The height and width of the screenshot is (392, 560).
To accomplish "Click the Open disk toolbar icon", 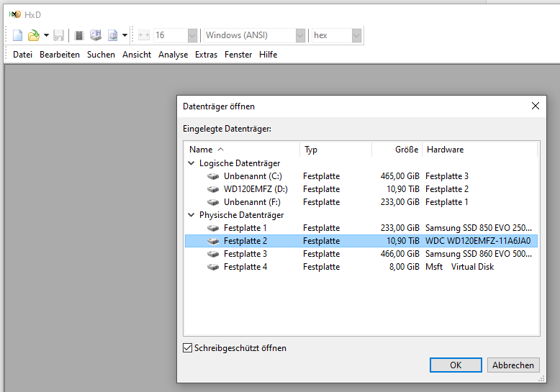I will click(x=95, y=35).
